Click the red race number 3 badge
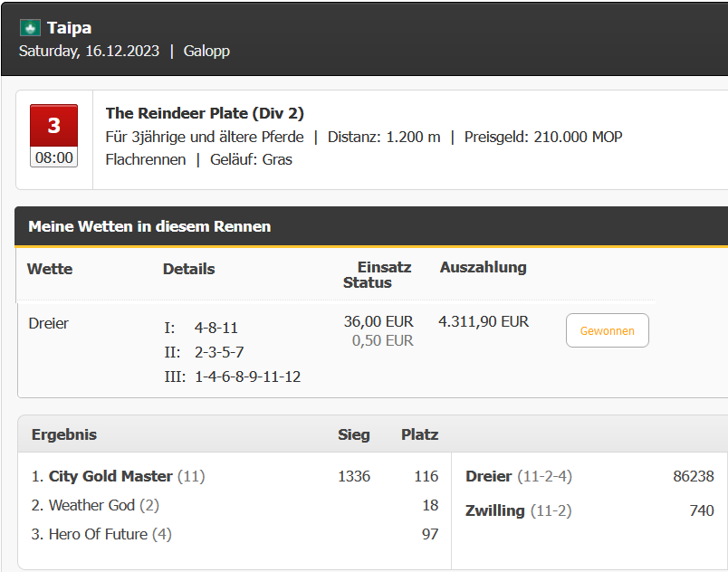728x572 pixels. [x=53, y=125]
